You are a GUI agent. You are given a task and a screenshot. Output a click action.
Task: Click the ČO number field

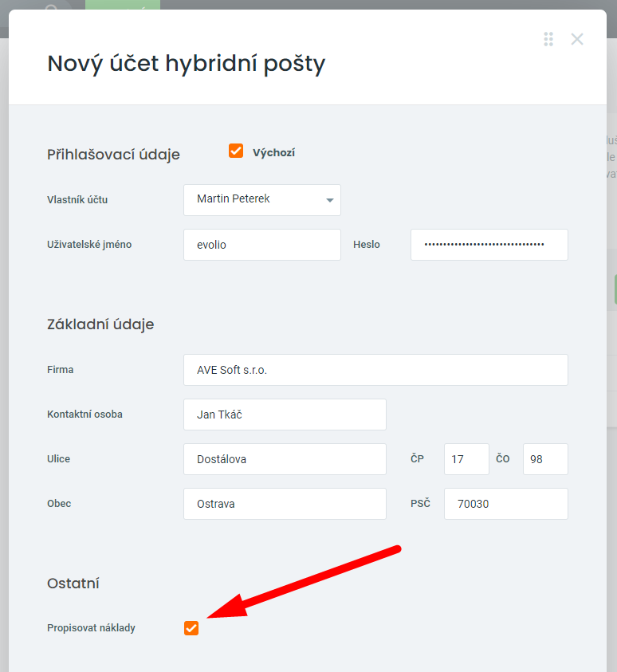[545, 459]
